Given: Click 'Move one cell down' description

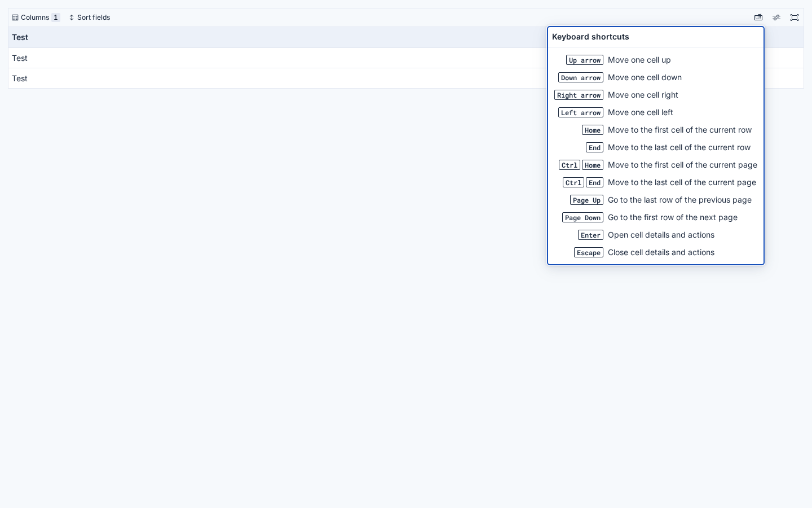Looking at the screenshot, I should click(x=645, y=77).
